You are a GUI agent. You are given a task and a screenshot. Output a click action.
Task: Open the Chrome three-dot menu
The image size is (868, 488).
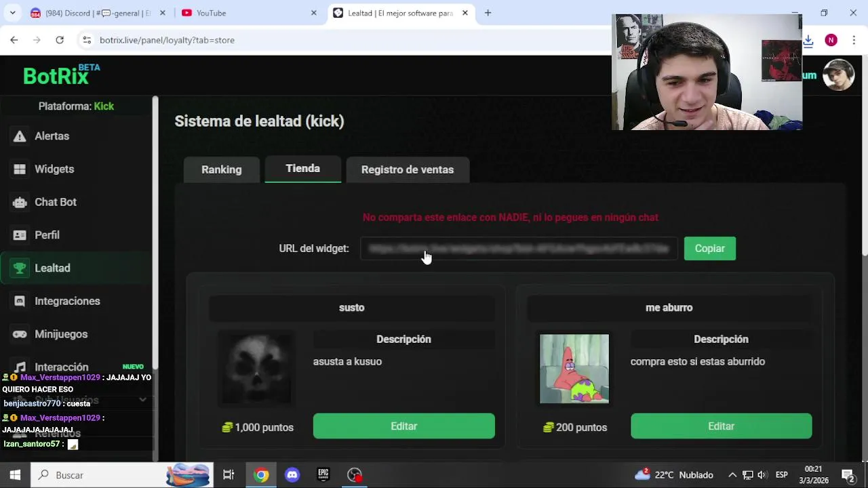point(853,41)
